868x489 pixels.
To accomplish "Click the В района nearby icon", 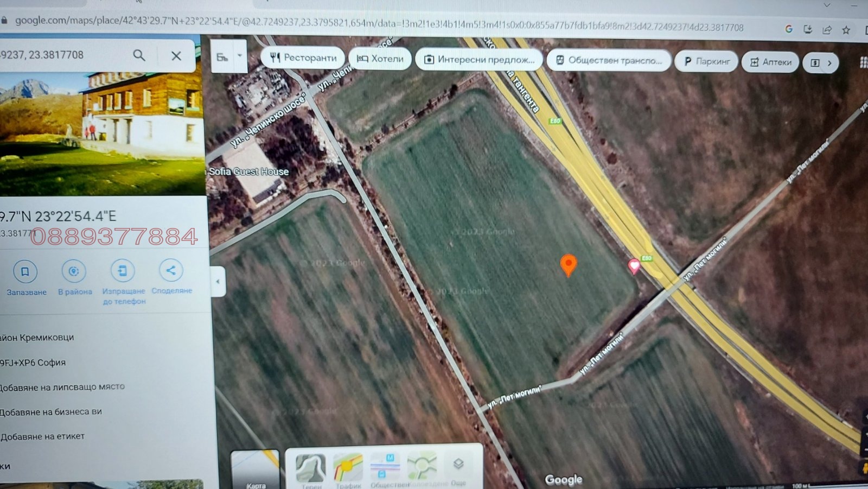I will [x=74, y=271].
